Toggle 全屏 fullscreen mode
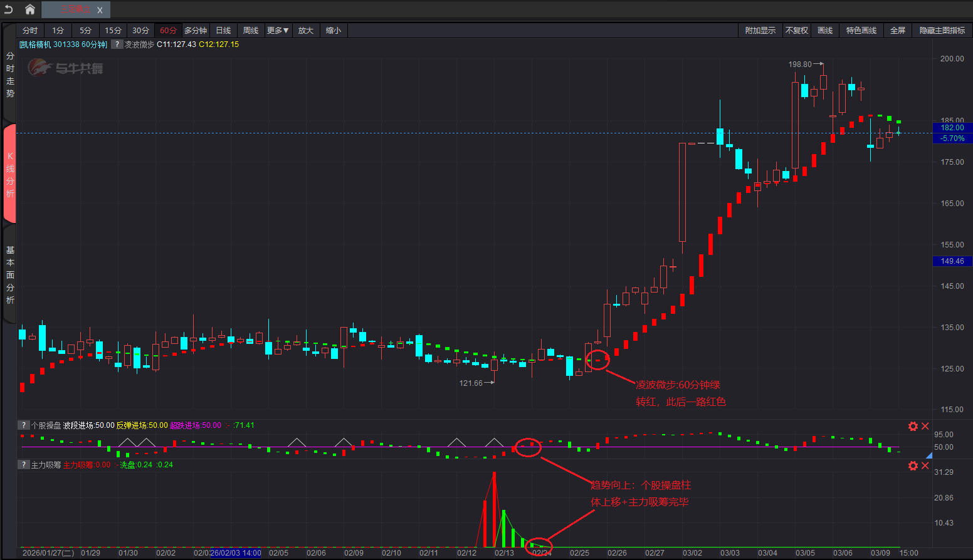973x560 pixels. (x=898, y=31)
